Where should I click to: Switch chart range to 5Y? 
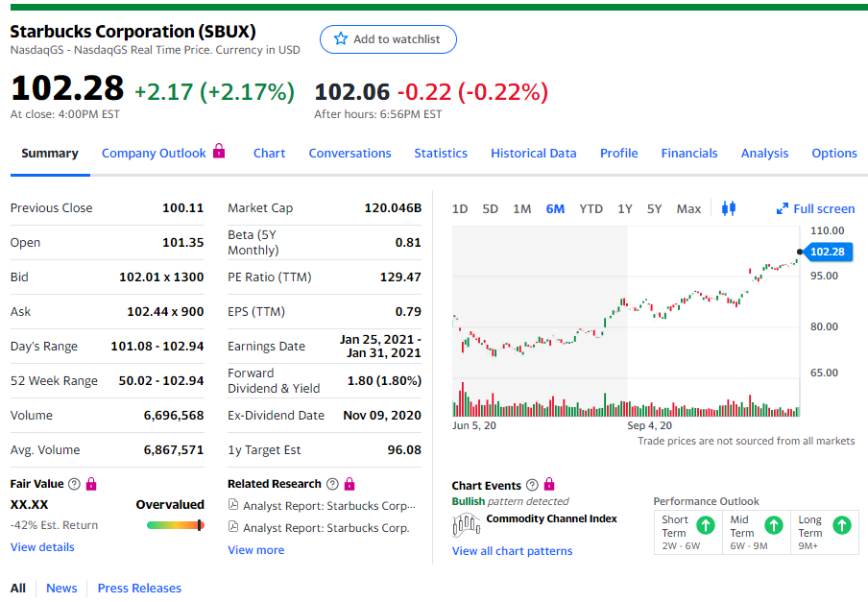point(654,208)
